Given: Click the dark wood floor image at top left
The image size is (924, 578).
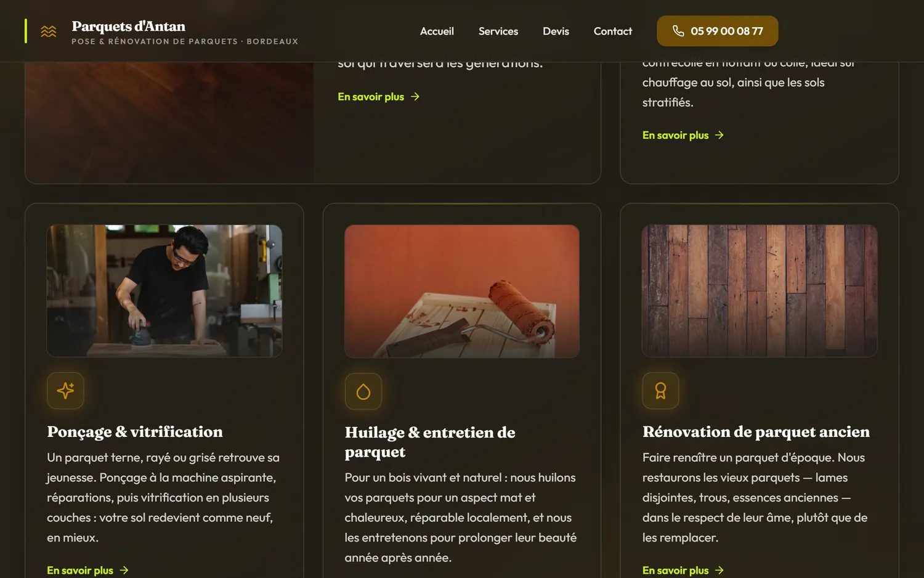Looking at the screenshot, I should (169, 122).
